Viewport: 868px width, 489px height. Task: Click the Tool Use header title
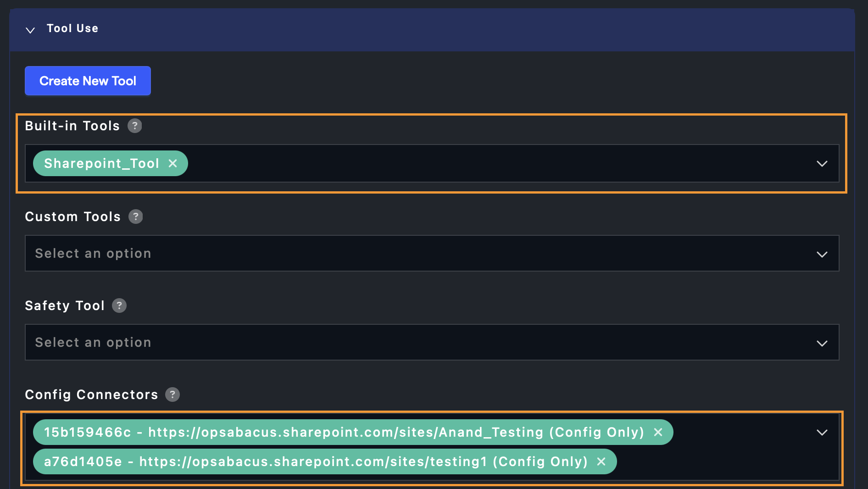pos(72,28)
